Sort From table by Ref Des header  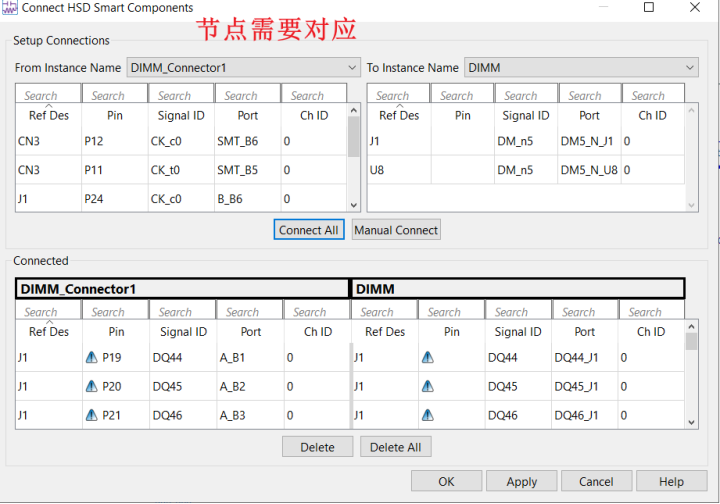[49, 115]
